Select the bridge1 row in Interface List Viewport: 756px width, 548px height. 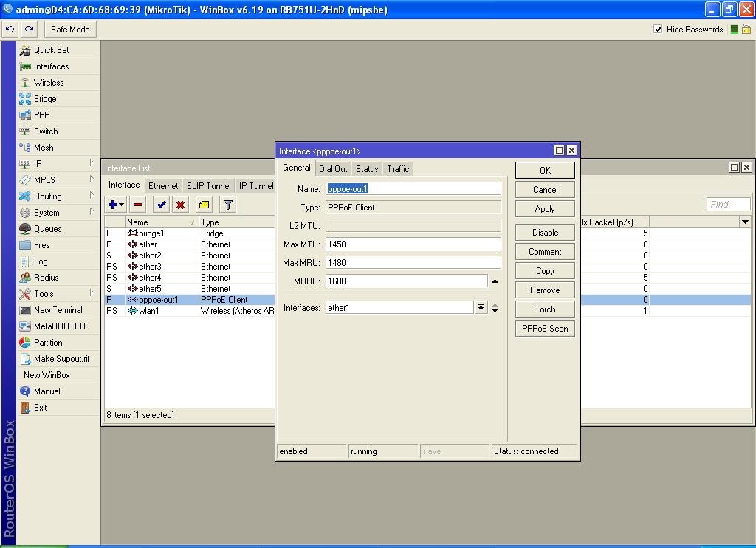coord(190,233)
